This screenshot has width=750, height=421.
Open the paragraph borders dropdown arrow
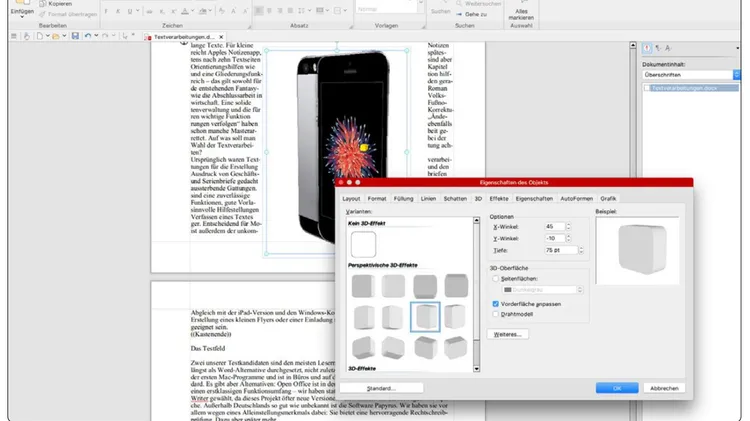click(x=345, y=11)
